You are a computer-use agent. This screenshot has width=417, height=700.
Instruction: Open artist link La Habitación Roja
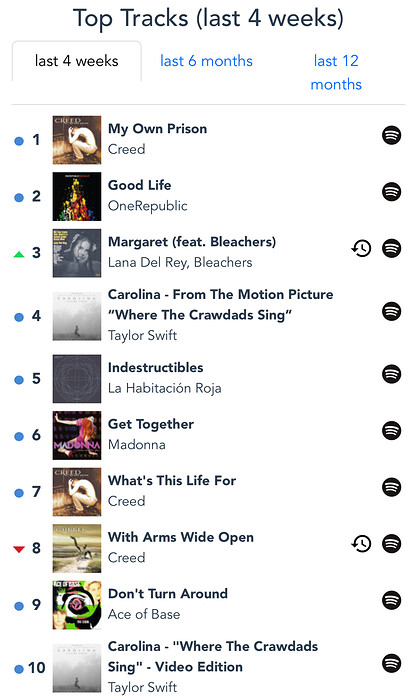point(165,388)
